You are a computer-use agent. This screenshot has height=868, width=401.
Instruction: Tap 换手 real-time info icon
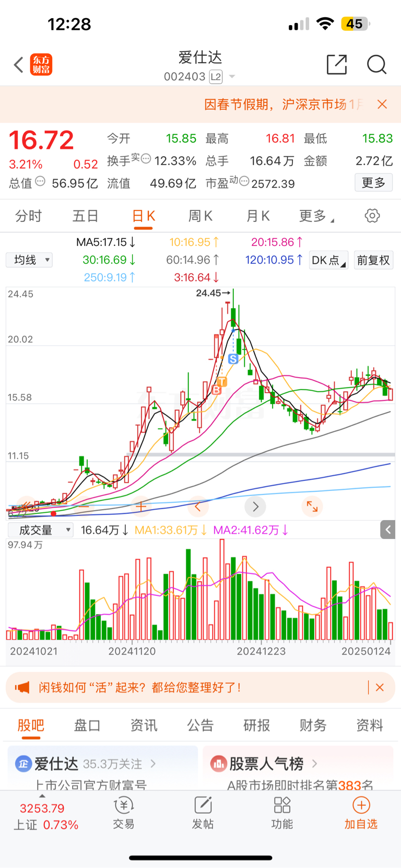[146, 158]
